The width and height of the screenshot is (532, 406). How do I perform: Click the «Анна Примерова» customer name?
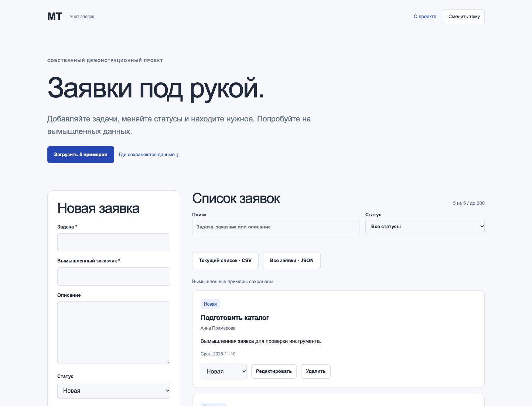(218, 328)
